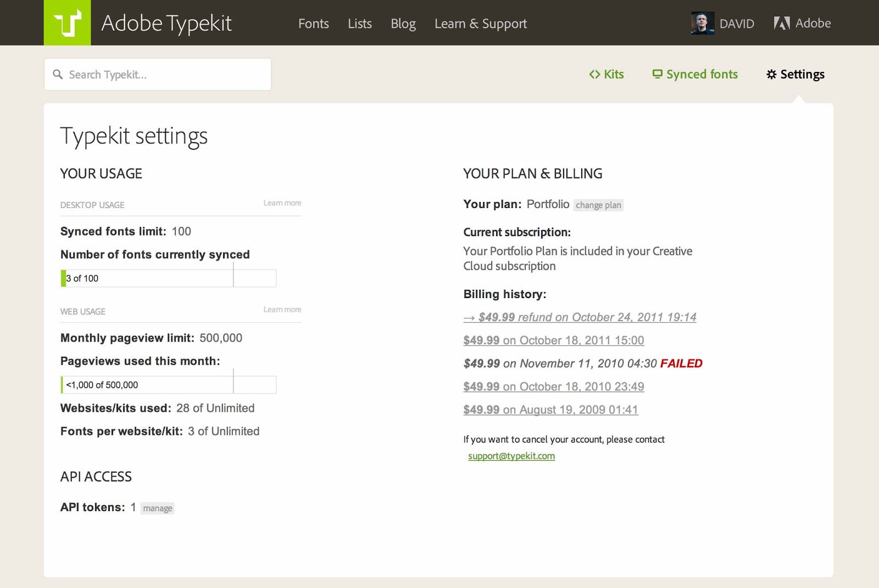Open the Fonts menu

314,24
